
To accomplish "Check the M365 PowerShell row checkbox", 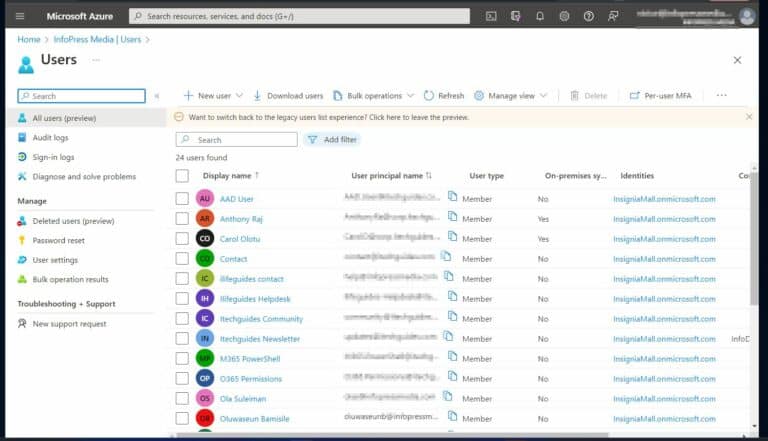I will tap(182, 358).
